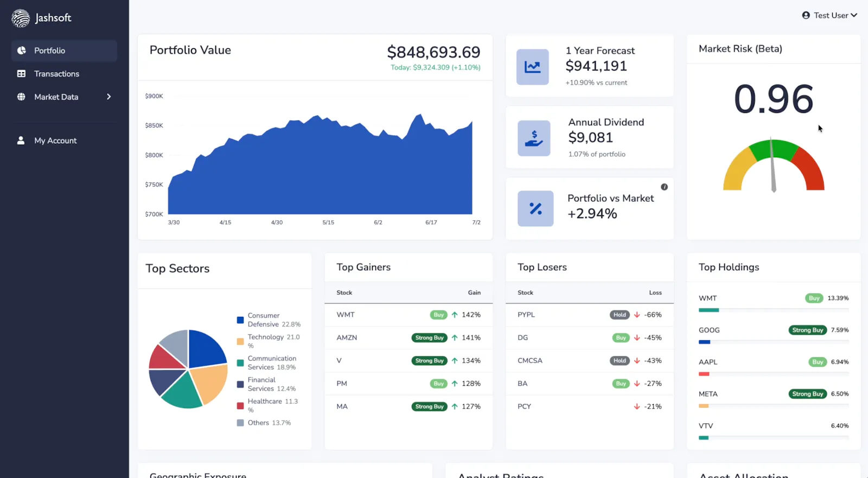Click the Gain column header in Top Gainers

pos(474,292)
